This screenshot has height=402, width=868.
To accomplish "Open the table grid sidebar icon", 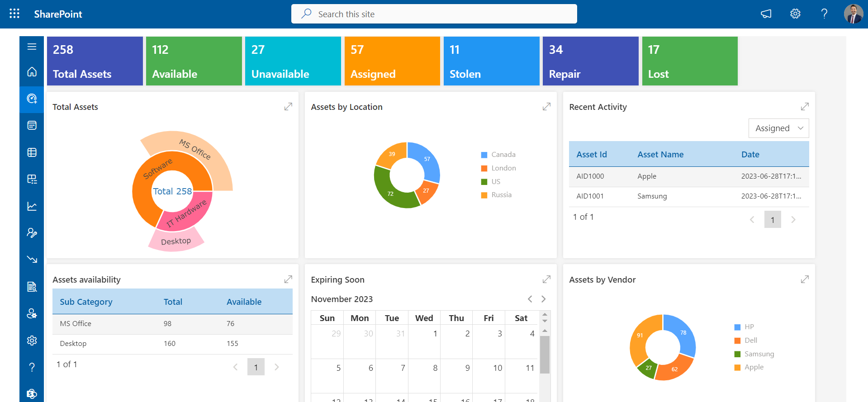I will (32, 152).
